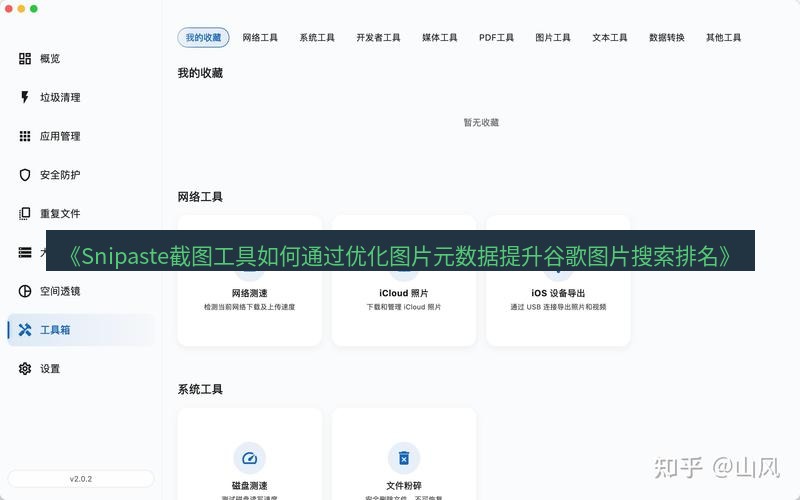
Task: Click the 检测当前网络下载及上传速度 description
Action: [x=249, y=307]
